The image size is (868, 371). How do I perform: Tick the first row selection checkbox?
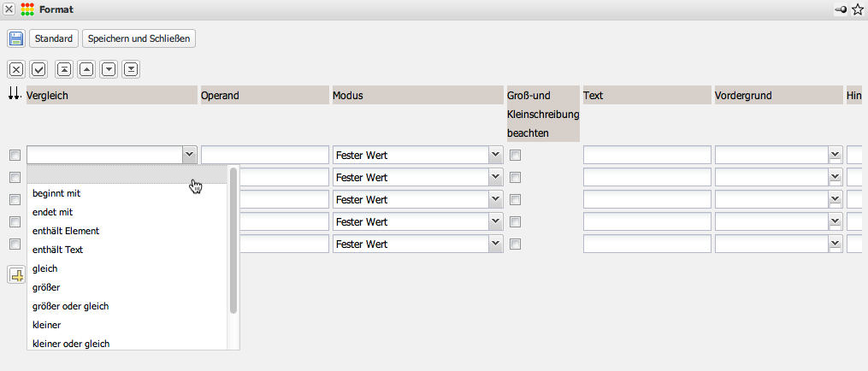pyautogui.click(x=15, y=156)
